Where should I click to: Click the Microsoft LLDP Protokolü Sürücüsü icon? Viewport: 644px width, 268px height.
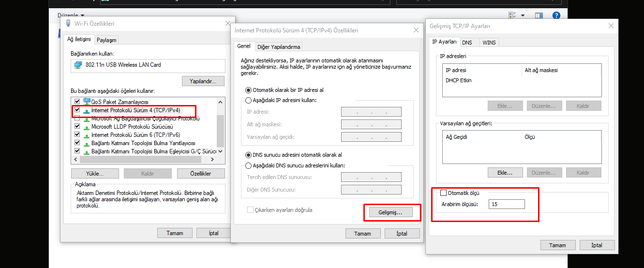pos(87,127)
